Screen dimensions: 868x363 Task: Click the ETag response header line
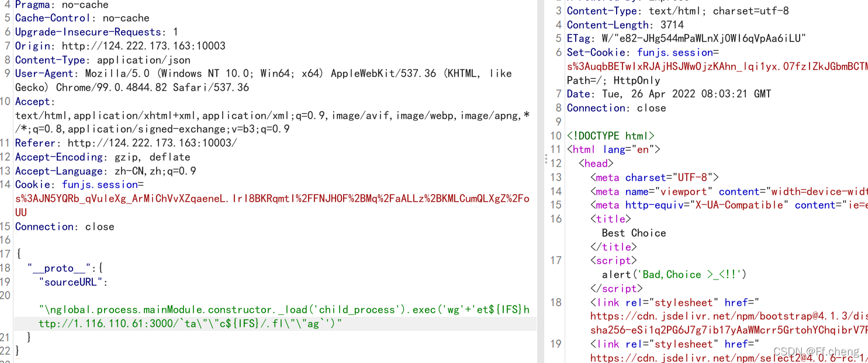click(x=687, y=39)
